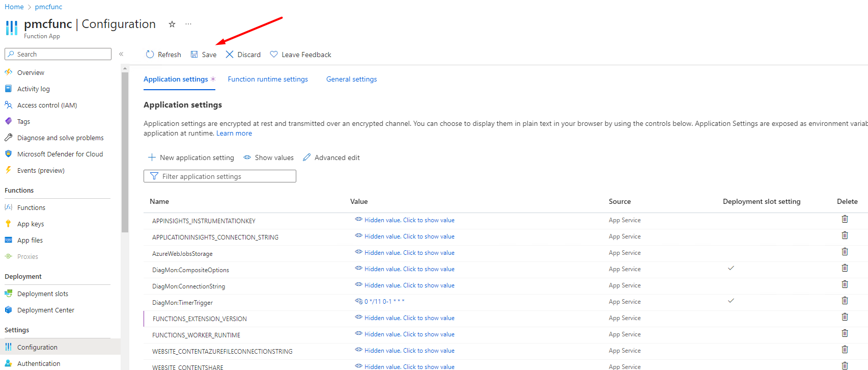This screenshot has height=370, width=868.
Task: Open Overview in the sidebar
Action: pyautogui.click(x=31, y=72)
